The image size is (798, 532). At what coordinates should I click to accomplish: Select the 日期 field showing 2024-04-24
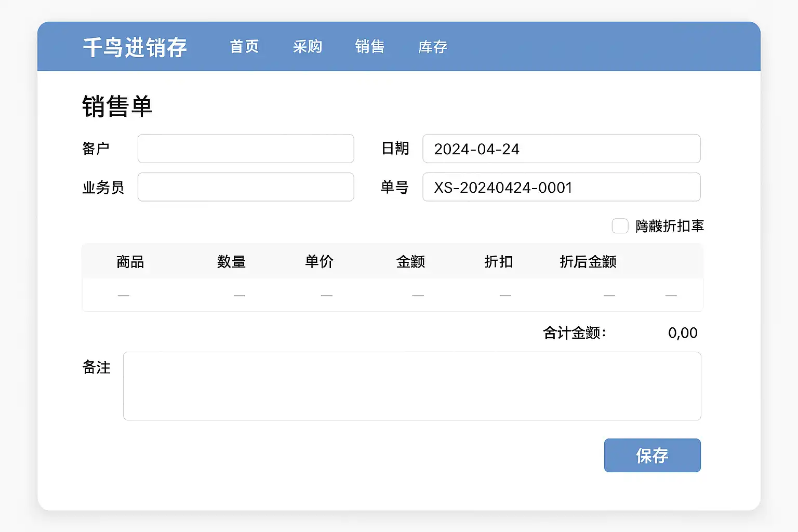(x=561, y=149)
